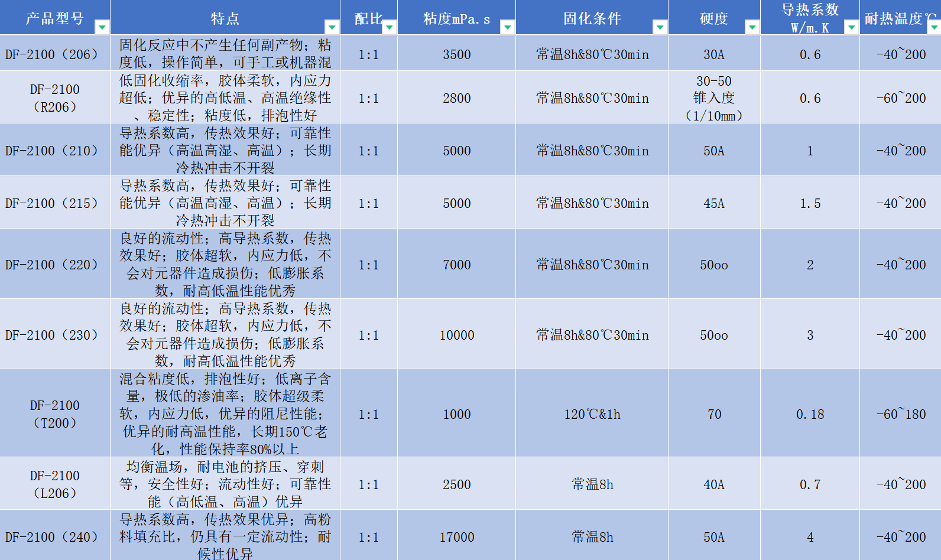Select 1:1 ratio cell in T200 row
This screenshot has height=560, width=941.
(x=369, y=414)
